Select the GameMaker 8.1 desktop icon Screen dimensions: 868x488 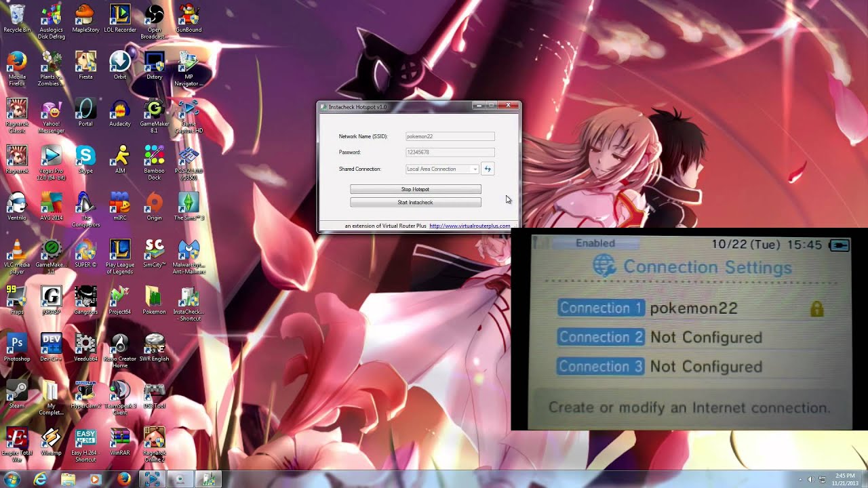coord(154,115)
